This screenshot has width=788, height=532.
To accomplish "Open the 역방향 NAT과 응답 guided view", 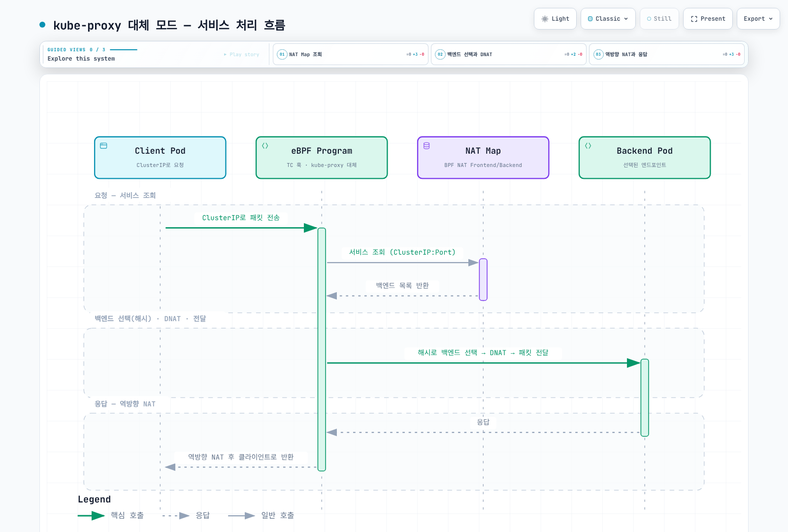I will point(667,54).
